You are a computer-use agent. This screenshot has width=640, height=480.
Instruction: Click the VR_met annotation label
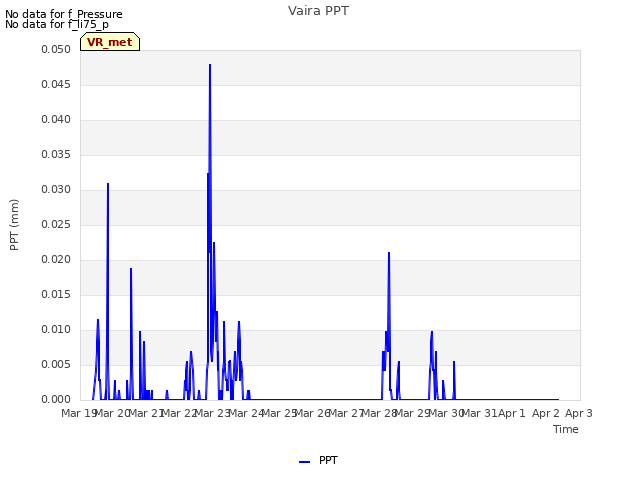click(x=110, y=42)
